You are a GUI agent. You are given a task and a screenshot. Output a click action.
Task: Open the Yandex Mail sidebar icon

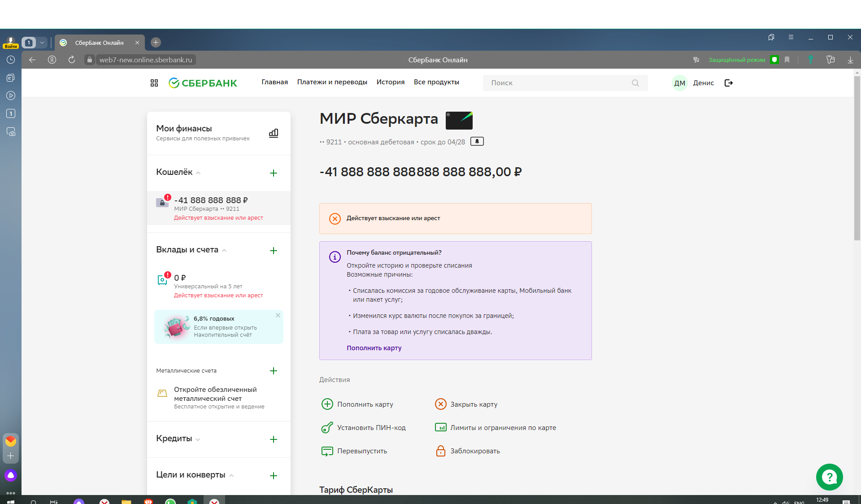pyautogui.click(x=11, y=441)
